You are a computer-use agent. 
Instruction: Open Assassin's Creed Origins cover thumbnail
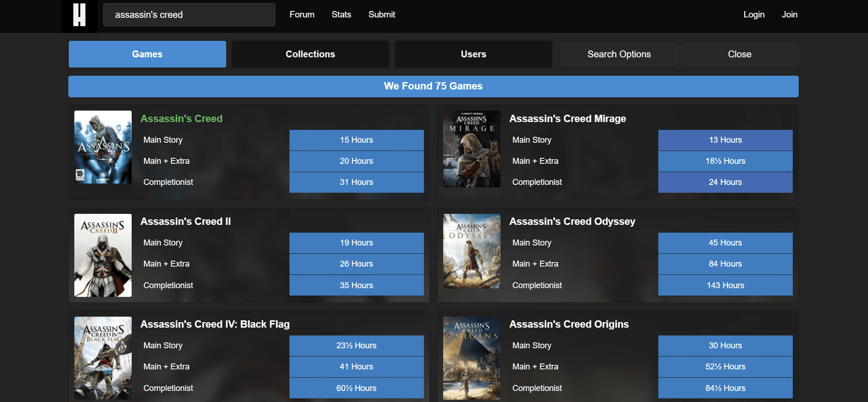click(x=472, y=358)
